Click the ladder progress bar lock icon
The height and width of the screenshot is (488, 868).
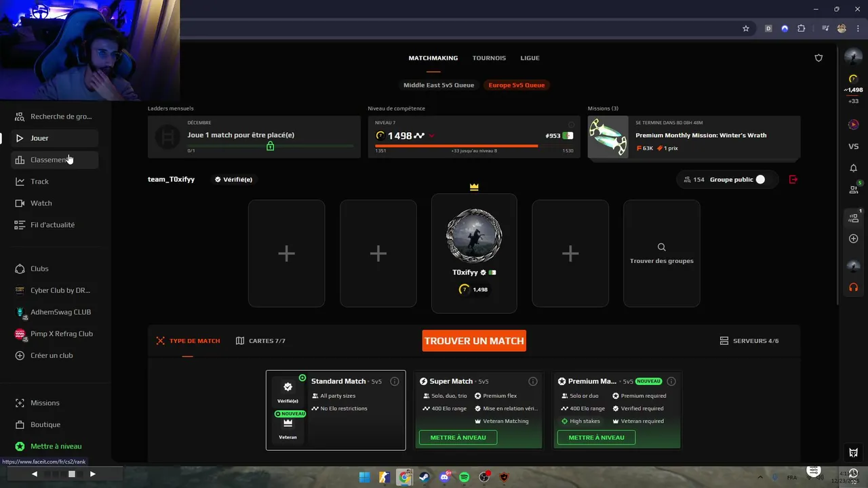pos(270,146)
